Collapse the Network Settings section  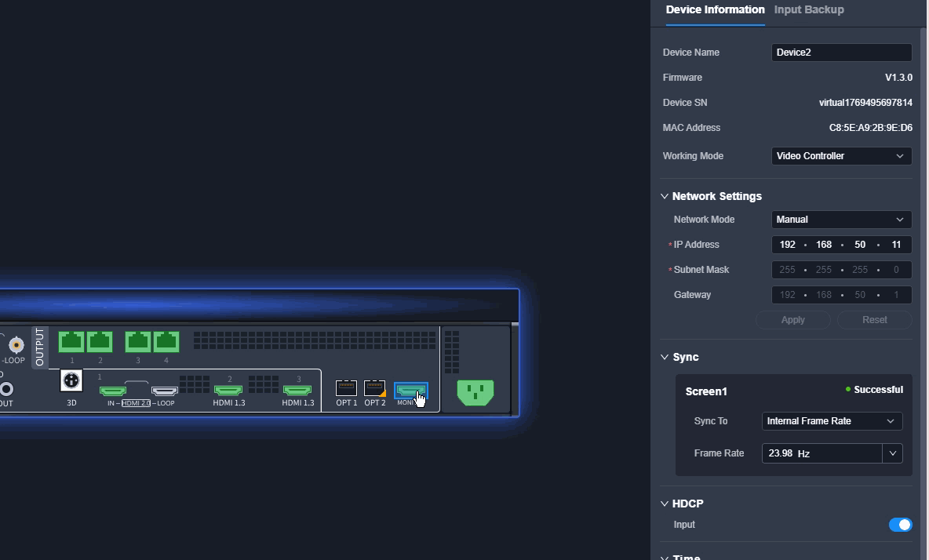coord(664,196)
